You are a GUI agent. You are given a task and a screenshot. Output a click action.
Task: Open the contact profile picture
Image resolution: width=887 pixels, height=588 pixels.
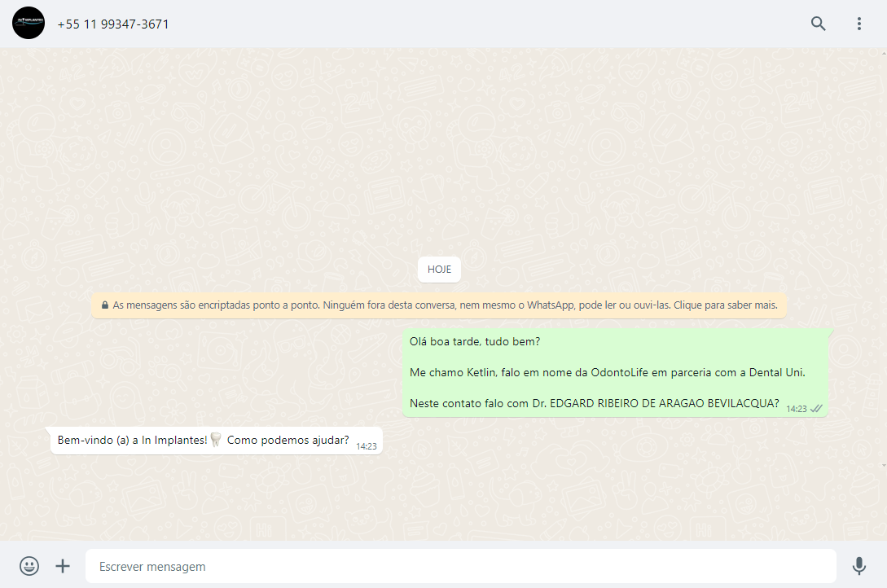pos(29,23)
